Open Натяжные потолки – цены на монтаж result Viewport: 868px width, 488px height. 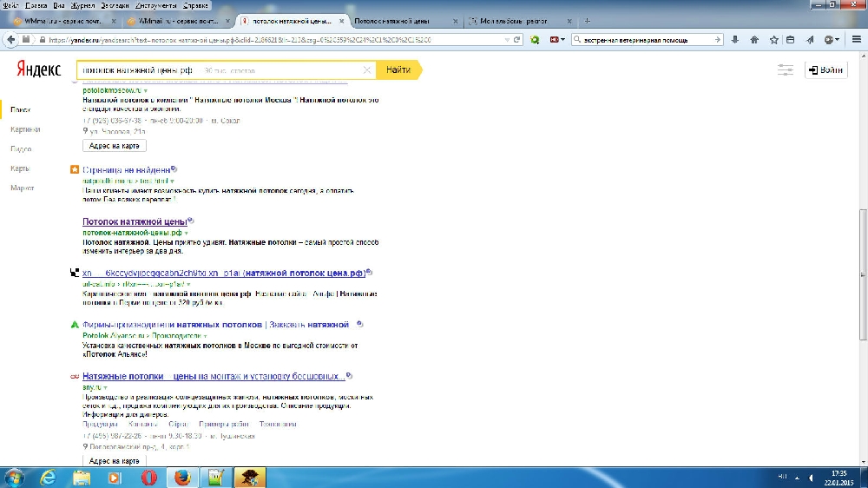pos(214,376)
